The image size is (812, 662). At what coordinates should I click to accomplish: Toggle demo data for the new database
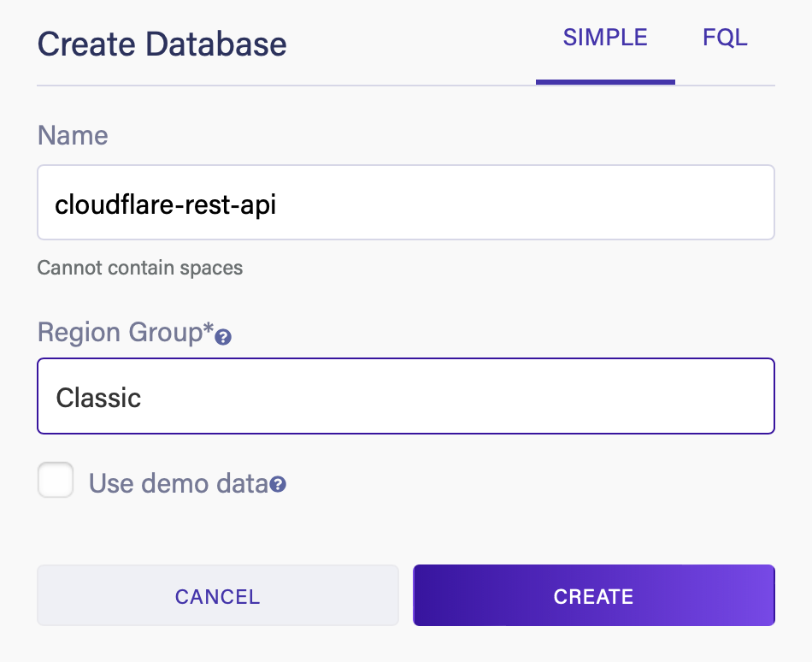click(x=55, y=480)
